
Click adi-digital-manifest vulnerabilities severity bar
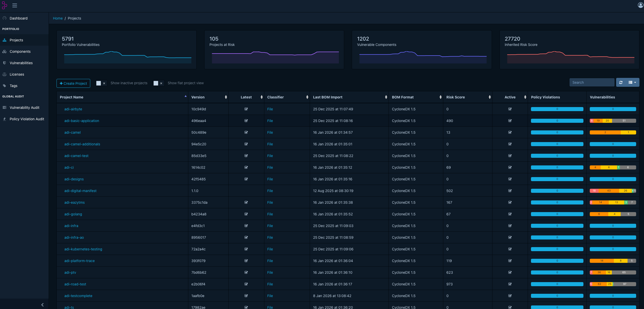click(613, 191)
